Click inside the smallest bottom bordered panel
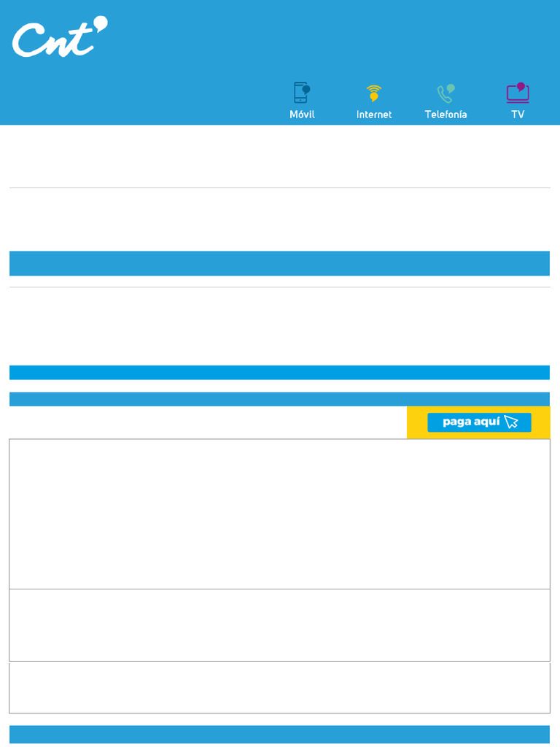The height and width of the screenshot is (747, 560). pos(279,687)
